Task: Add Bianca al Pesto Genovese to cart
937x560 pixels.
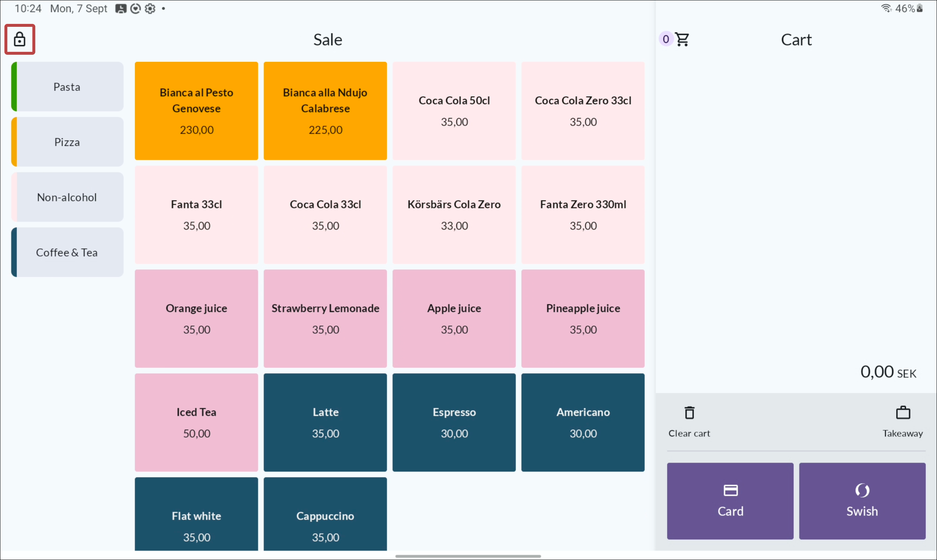Action: tap(196, 111)
